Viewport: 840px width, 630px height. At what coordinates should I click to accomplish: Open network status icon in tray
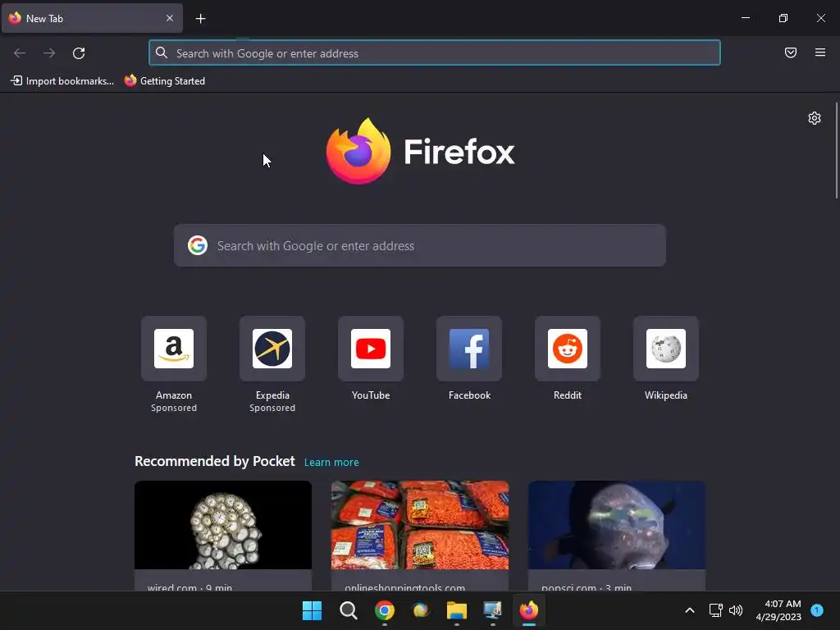(x=715, y=610)
